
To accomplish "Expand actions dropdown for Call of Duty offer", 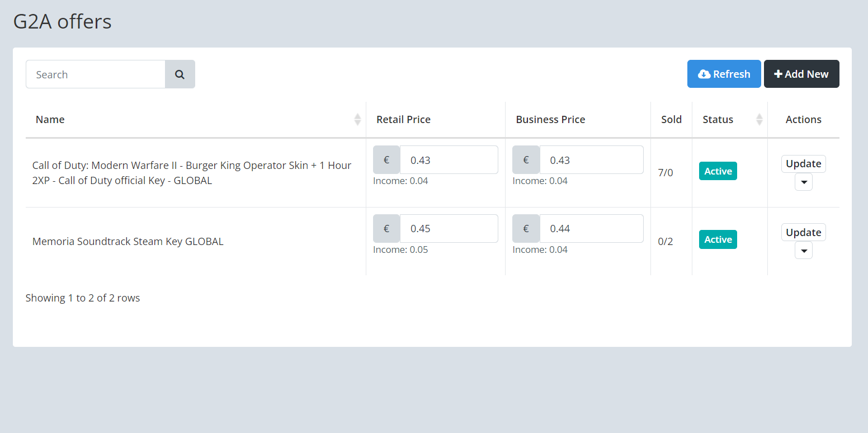I will 803,182.
